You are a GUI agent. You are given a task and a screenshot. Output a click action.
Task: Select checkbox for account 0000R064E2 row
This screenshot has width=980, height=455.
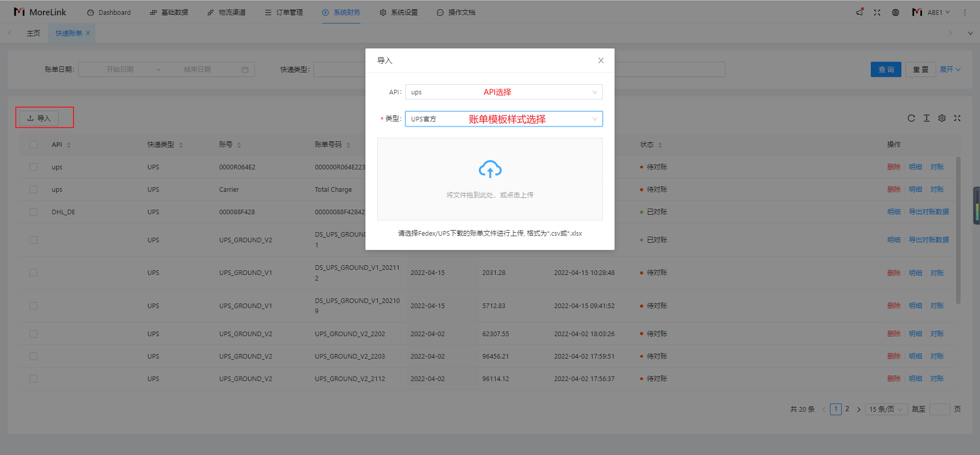[34, 167]
